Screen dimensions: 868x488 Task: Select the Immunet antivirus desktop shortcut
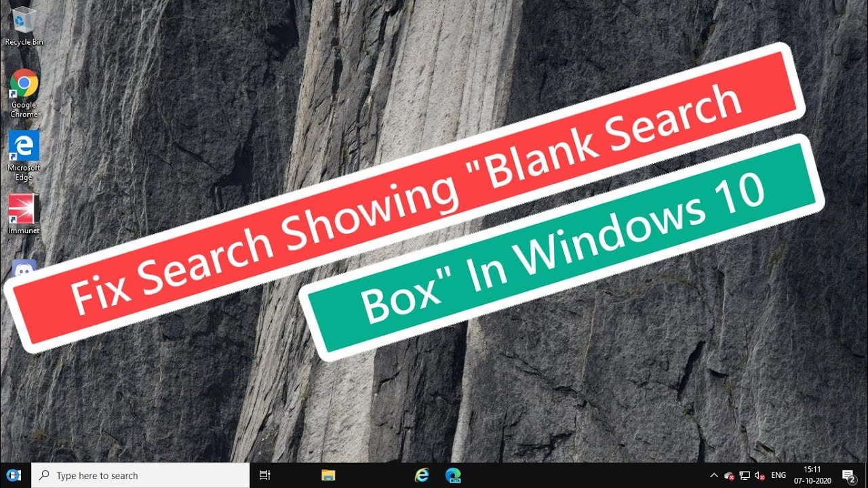pos(24,210)
